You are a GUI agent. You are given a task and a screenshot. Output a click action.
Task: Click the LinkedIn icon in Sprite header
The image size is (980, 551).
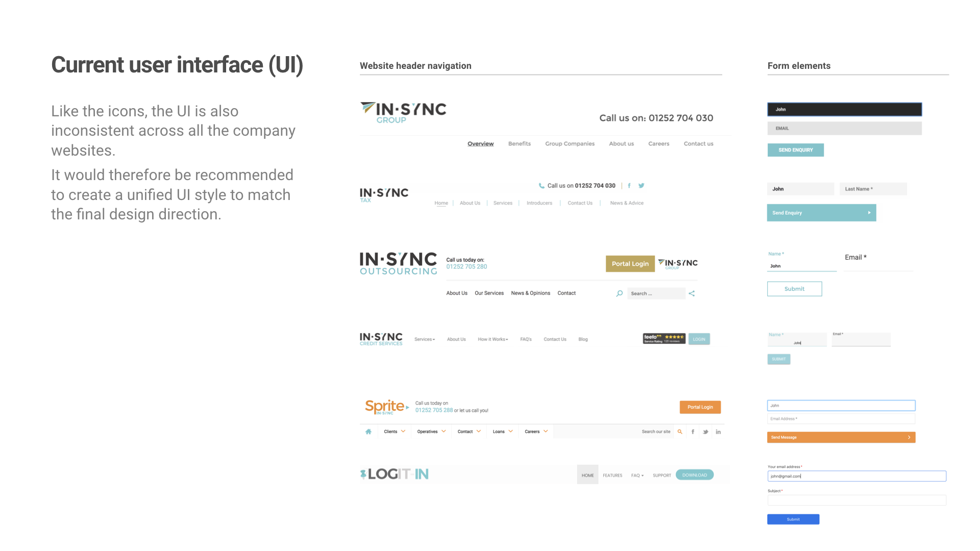[x=718, y=432]
